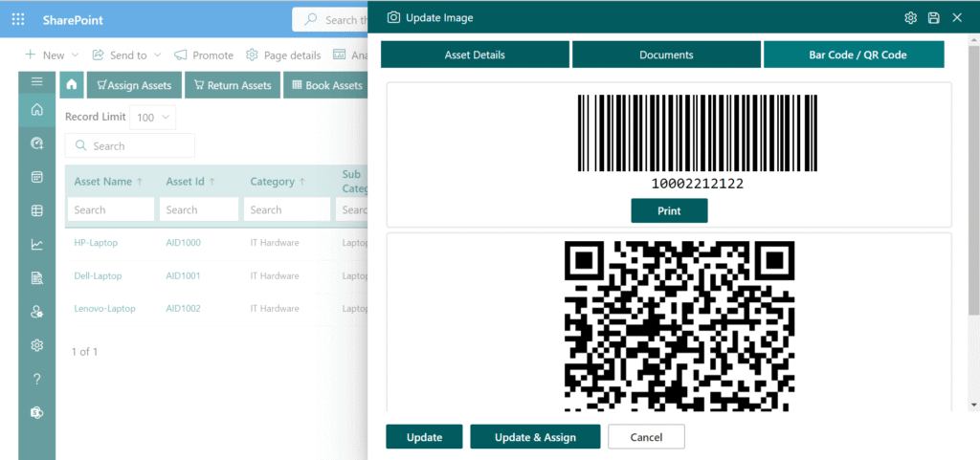Screen dimensions: 980x460
Task: Click the Send to command
Action: (x=119, y=55)
